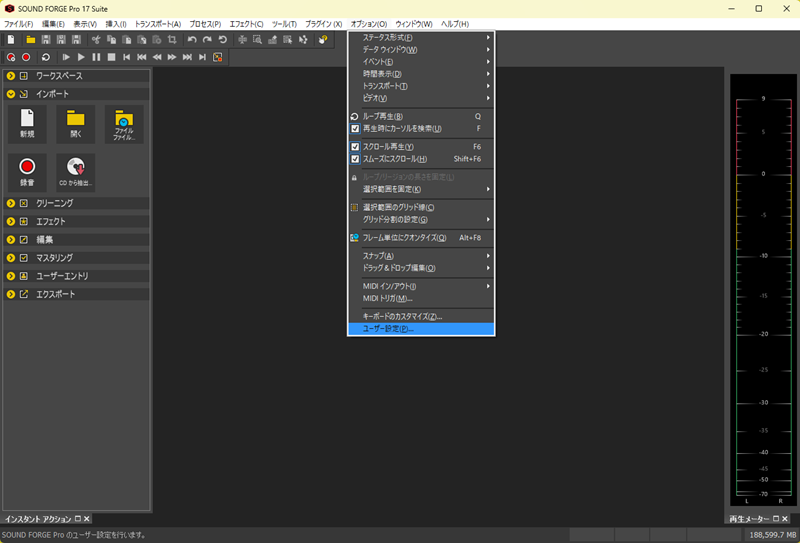Select the Envelope tool toolbar icon
This screenshot has width=800, height=543.
(303, 40)
